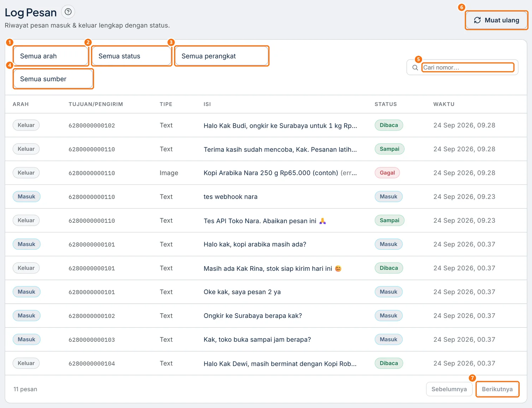Click the refresh icon in Muat ulang
This screenshot has width=532, height=408.
click(477, 20)
